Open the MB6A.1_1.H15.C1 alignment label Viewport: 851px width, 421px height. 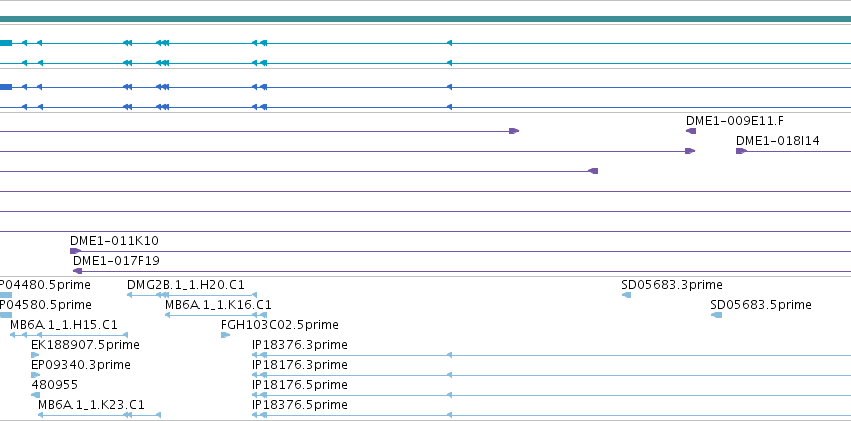click(x=63, y=325)
